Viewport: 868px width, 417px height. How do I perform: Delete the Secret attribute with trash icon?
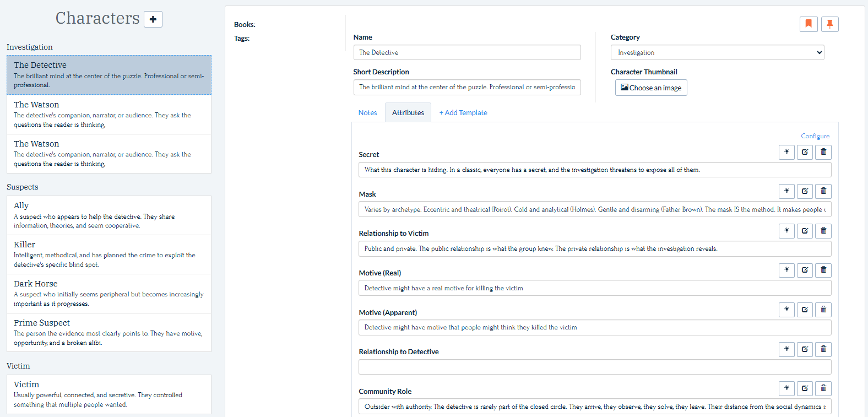[823, 152]
